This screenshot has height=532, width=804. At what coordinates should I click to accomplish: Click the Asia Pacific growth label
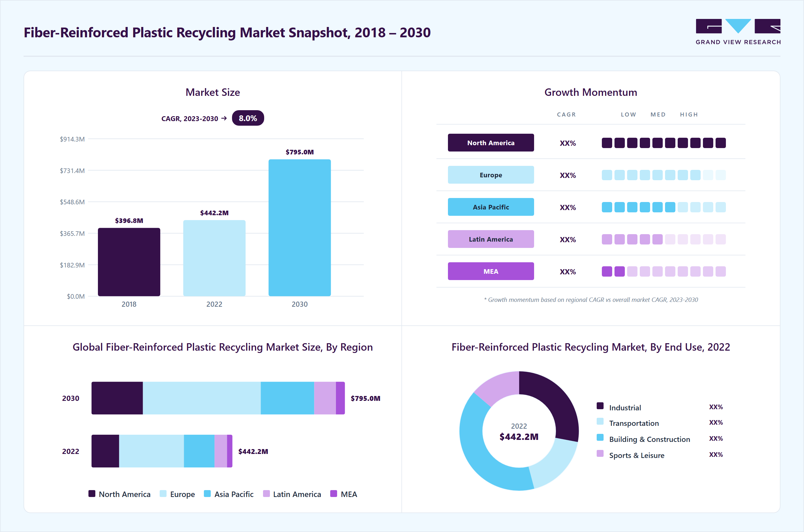coord(491,207)
